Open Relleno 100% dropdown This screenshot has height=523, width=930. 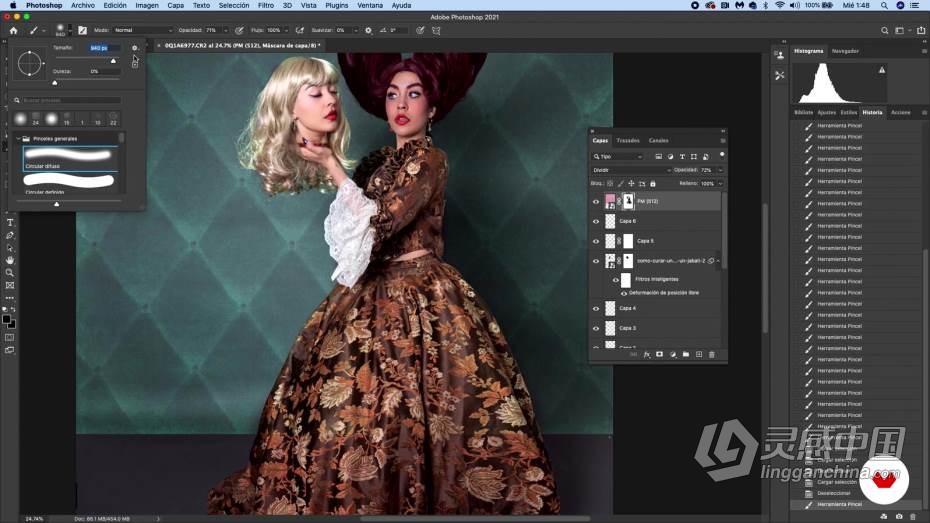(720, 184)
